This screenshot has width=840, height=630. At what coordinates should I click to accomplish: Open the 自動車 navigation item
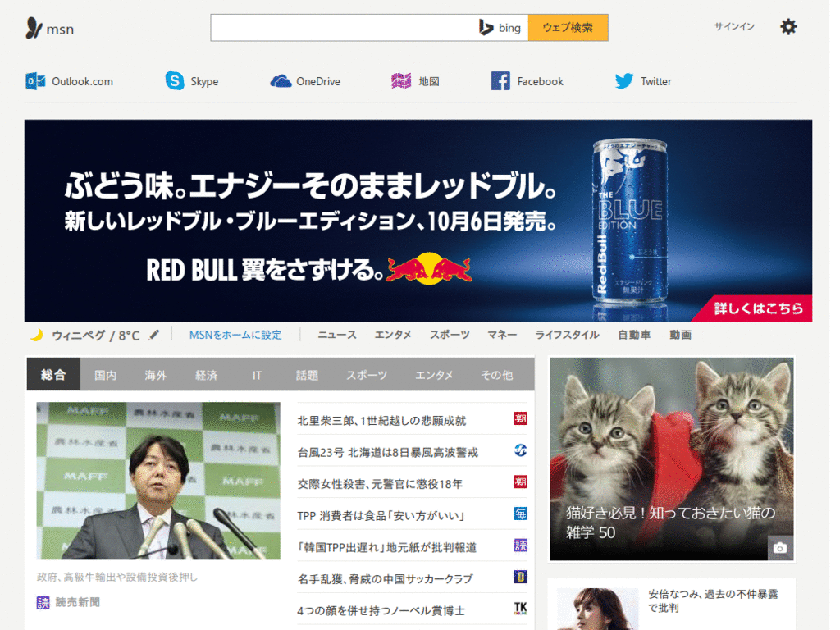coord(634,335)
